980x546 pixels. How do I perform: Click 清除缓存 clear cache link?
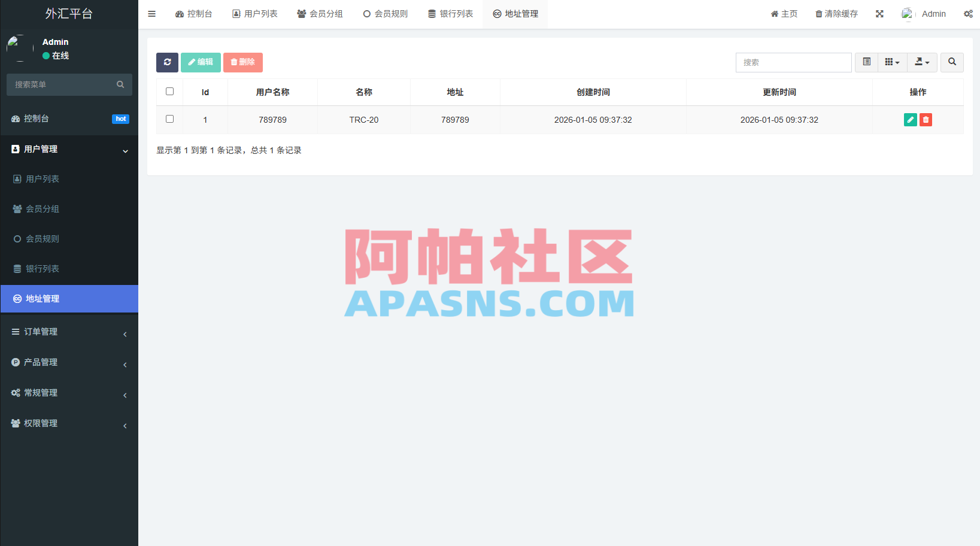click(x=836, y=14)
